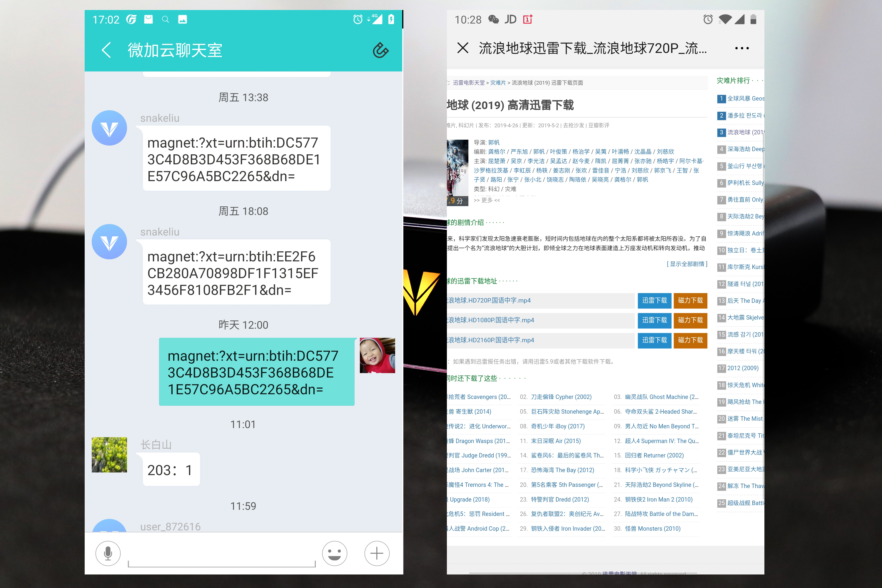Open ranked item 2 潘多拉
Screen dimensions: 882x588
coord(746,116)
